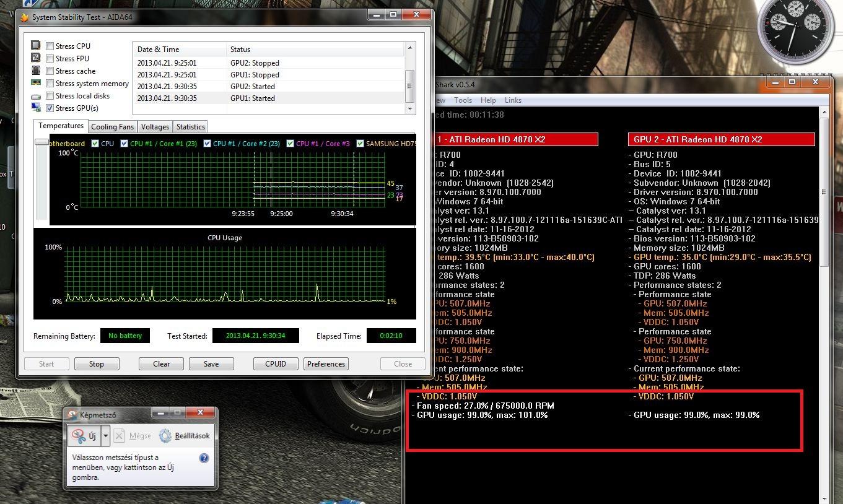Screen dimensions: 843x504
Task: Click the Új button in Képmetsző
Action: click(x=84, y=435)
